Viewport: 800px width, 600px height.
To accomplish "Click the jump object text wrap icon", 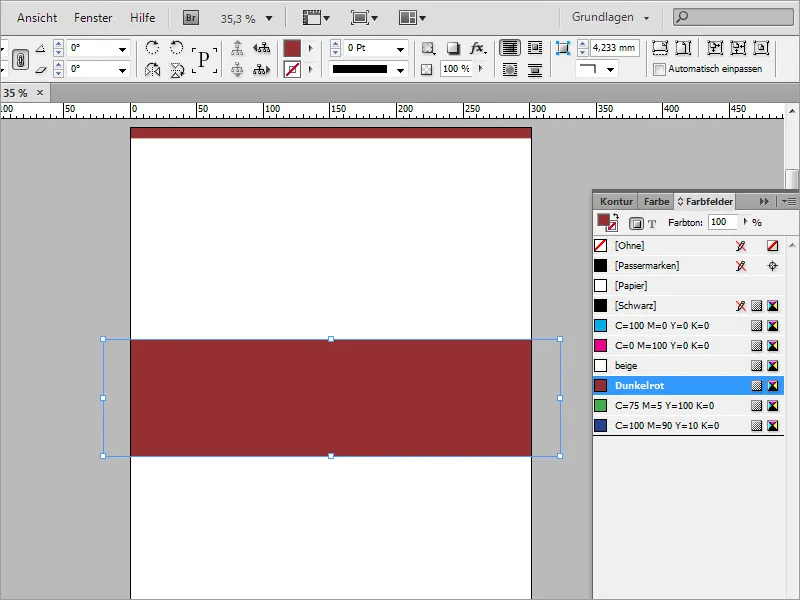I will click(535, 69).
